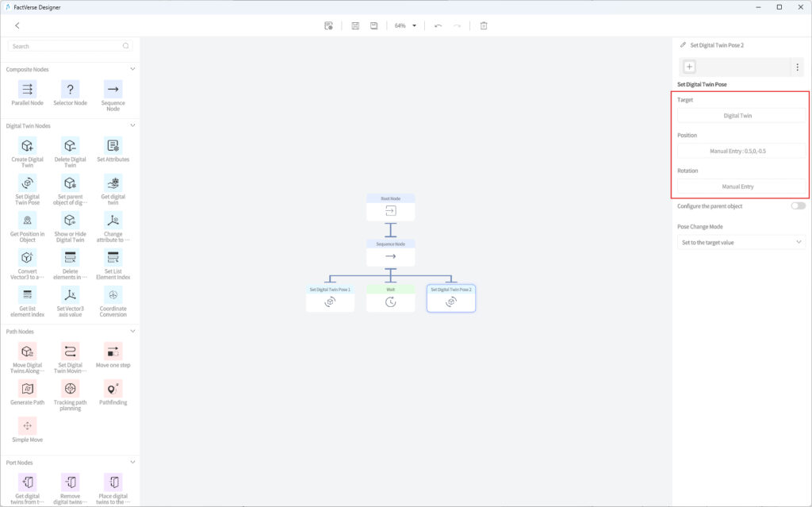This screenshot has height=507, width=812.
Task: Pick the Simple Move node icon
Action: tap(28, 426)
